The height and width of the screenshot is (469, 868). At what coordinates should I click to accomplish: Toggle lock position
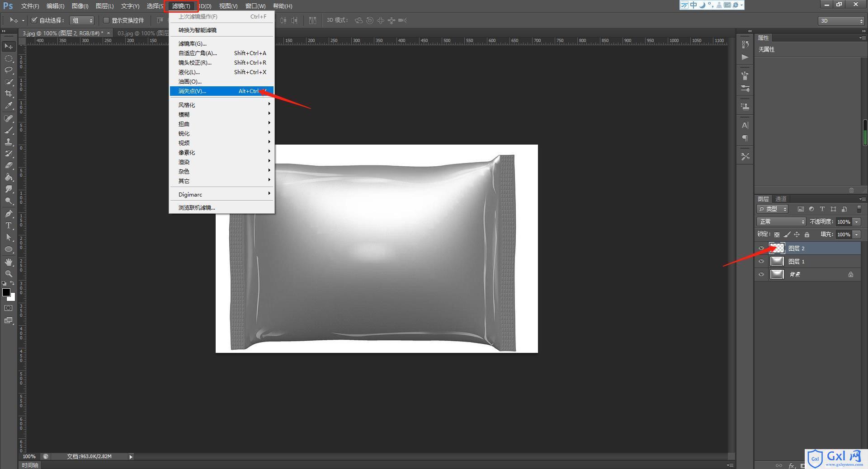pos(797,234)
